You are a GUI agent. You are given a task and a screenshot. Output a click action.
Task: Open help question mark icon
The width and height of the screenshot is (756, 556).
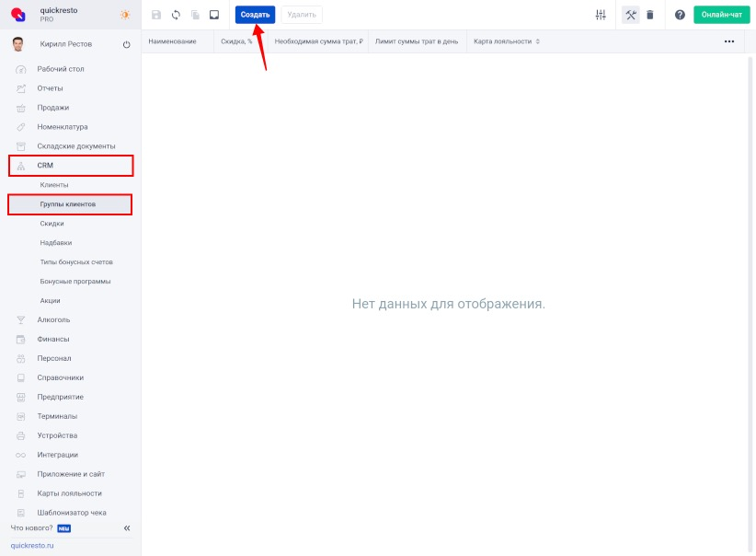680,15
